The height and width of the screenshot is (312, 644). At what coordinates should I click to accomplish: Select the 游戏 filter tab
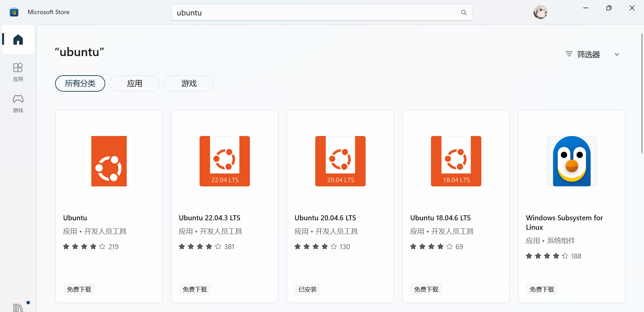pyautogui.click(x=189, y=83)
